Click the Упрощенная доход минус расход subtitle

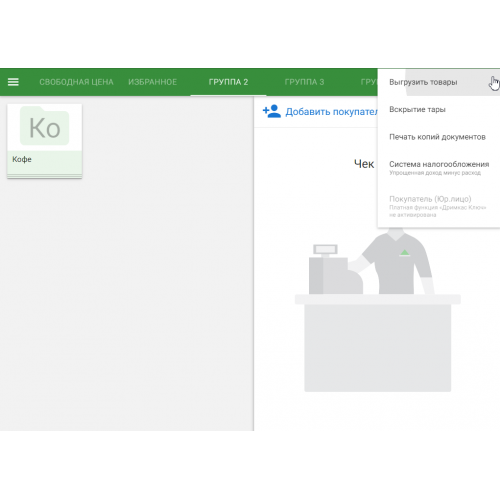[435, 173]
